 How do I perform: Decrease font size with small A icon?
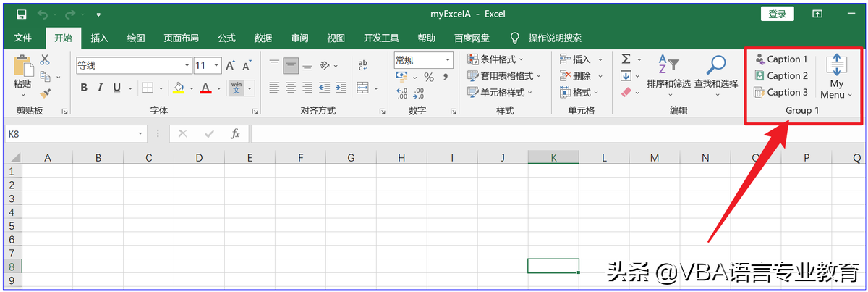pos(247,65)
